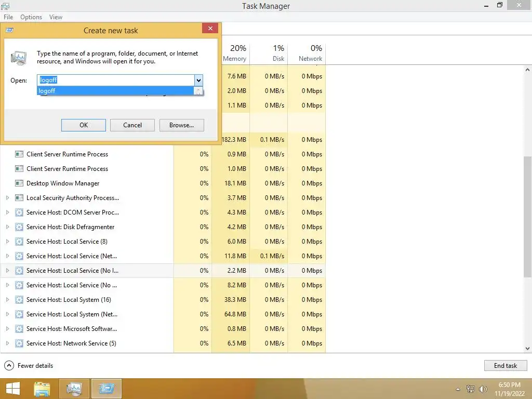Select the Desktop Window Manager row text
The image size is (532, 399).
[x=63, y=183]
